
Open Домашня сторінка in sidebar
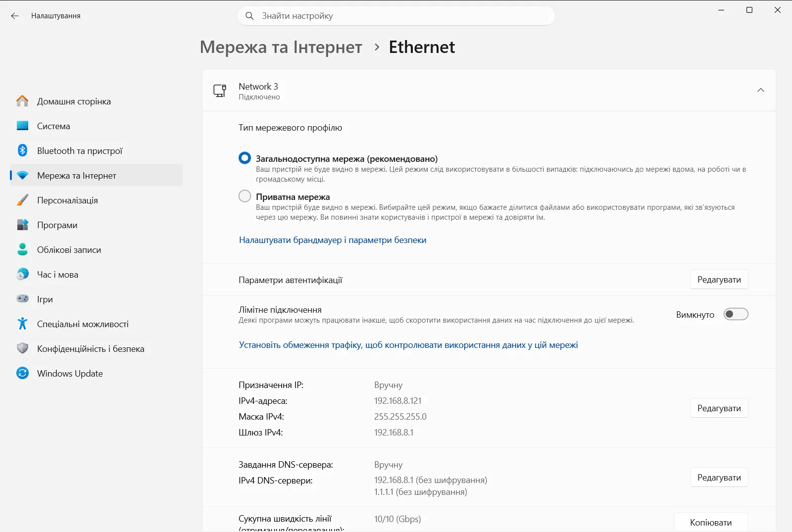coord(97,101)
